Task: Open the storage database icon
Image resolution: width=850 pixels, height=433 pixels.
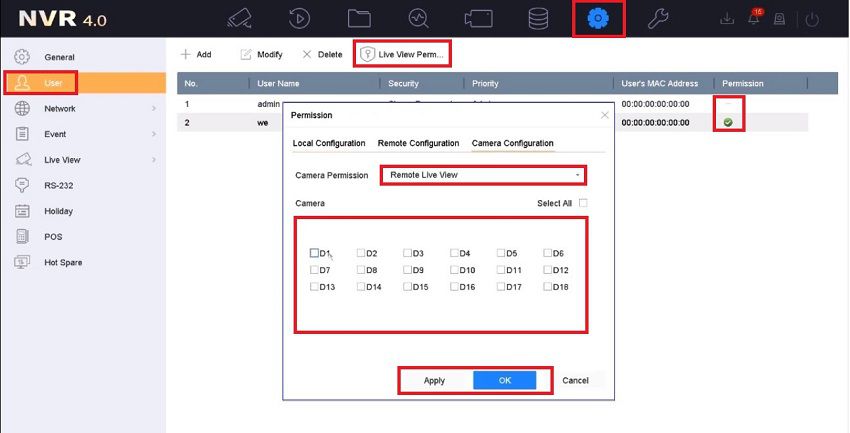Action: click(x=538, y=19)
